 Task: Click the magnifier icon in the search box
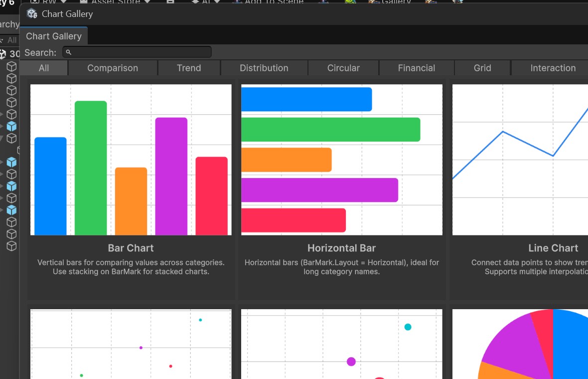click(69, 52)
